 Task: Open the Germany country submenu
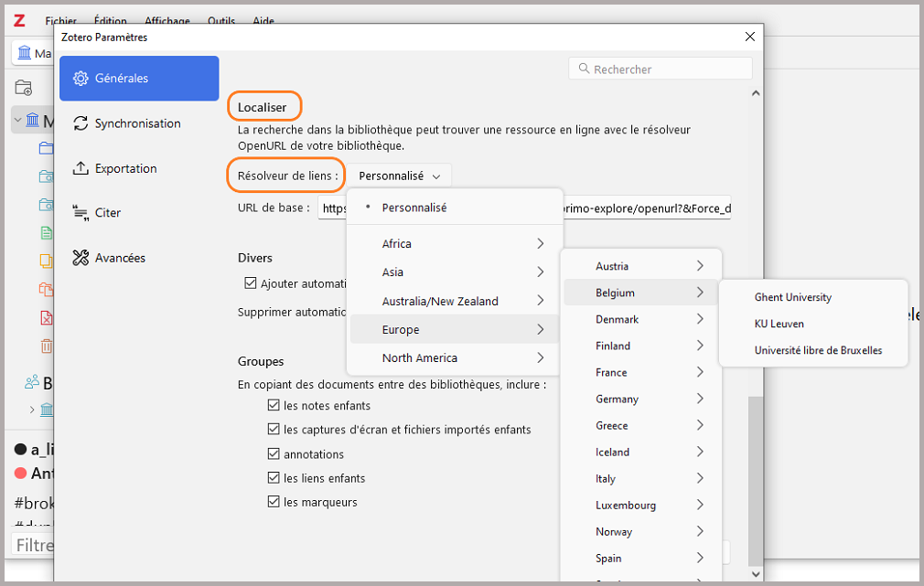(x=641, y=399)
